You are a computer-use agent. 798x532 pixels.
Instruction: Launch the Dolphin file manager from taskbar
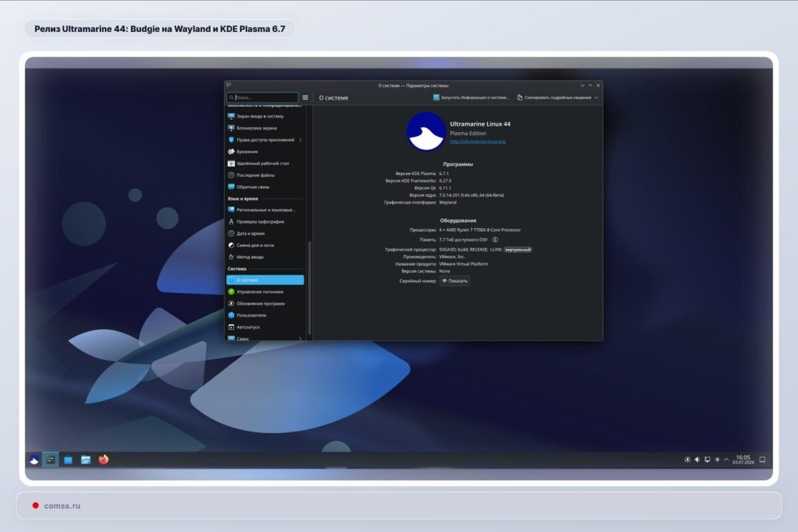coord(86,460)
